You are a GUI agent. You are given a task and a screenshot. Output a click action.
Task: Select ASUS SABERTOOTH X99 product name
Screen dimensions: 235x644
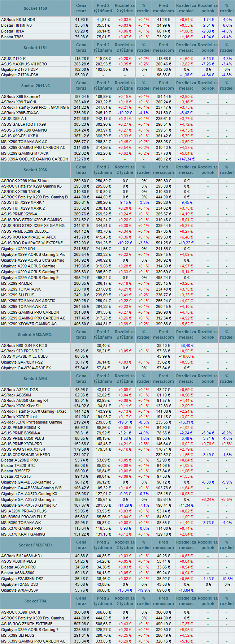(x=23, y=124)
